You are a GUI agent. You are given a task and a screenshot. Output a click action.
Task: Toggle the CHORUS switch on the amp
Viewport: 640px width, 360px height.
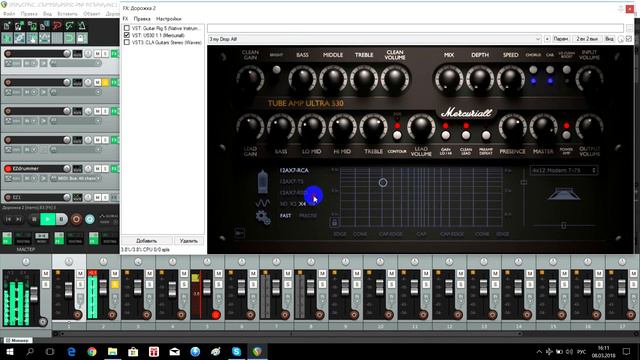(533, 70)
